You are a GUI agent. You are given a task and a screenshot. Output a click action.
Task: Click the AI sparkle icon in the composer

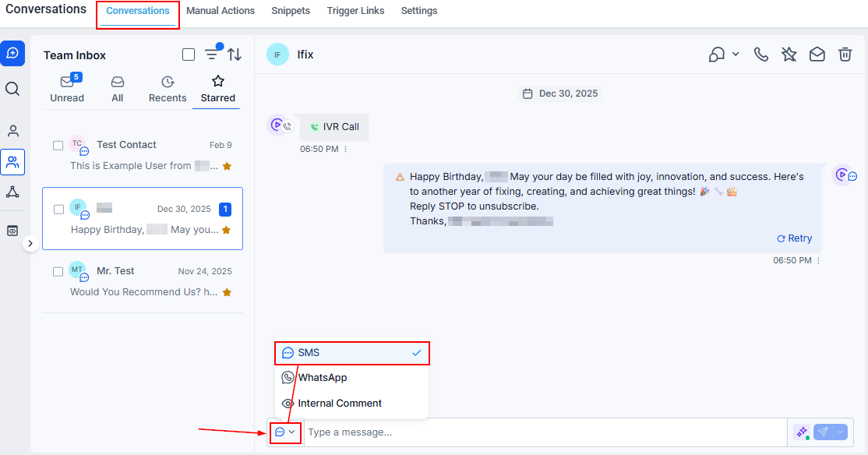click(x=801, y=432)
